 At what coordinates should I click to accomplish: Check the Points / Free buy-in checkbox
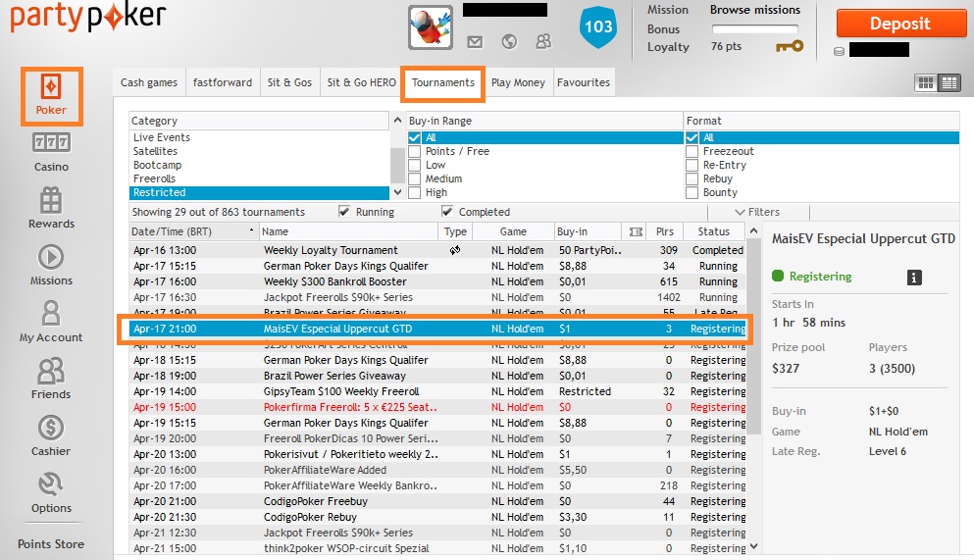click(415, 151)
